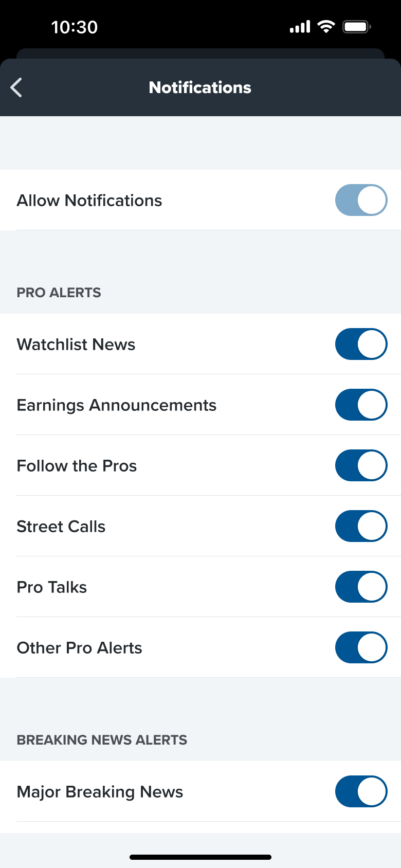401x868 pixels.
Task: Select the Watchlist News label
Action: (x=76, y=345)
